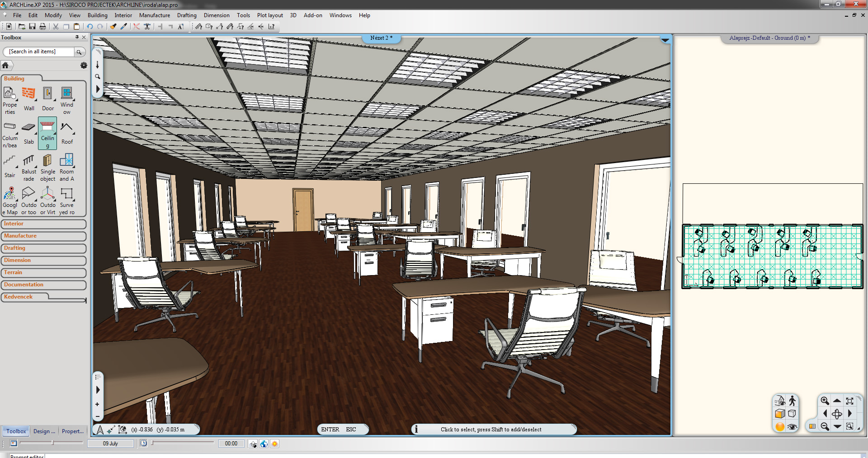Expand the Drafting toolbox group
The width and height of the screenshot is (868, 458).
[x=43, y=248]
